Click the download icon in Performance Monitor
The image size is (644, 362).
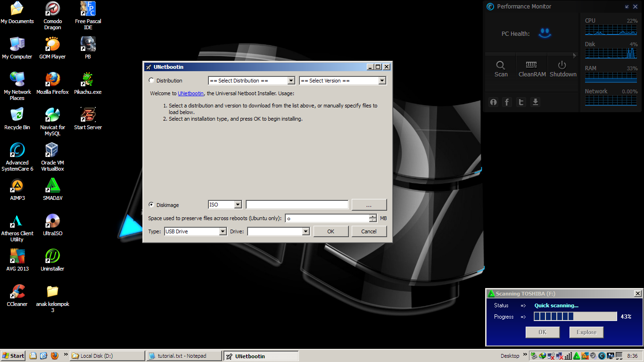click(535, 102)
